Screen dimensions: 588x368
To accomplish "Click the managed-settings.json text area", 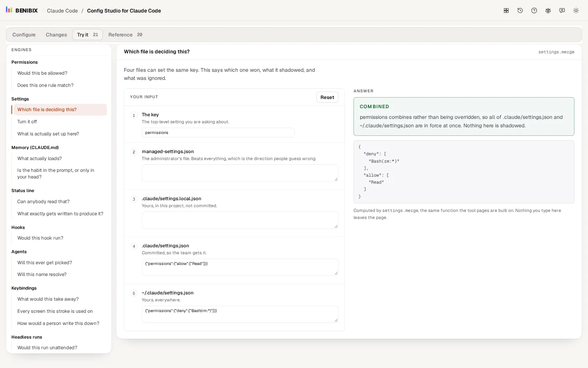I will pyautogui.click(x=240, y=173).
